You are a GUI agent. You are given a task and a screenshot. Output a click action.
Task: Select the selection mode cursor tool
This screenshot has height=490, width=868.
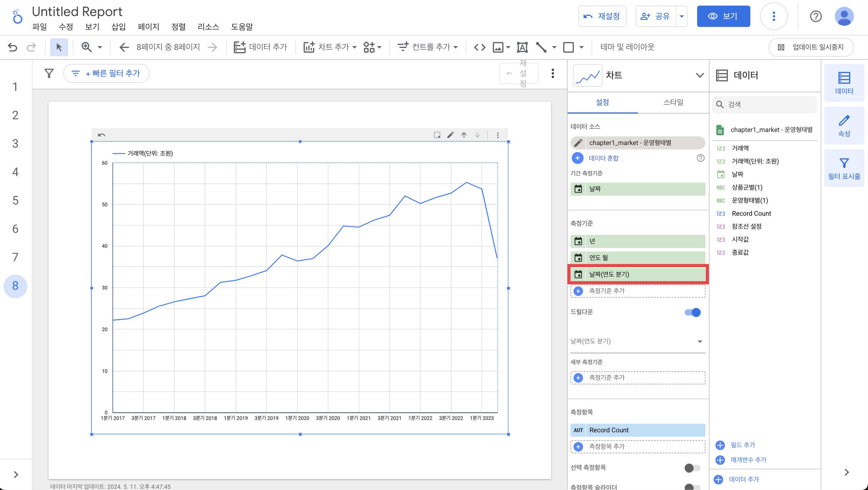[x=59, y=47]
